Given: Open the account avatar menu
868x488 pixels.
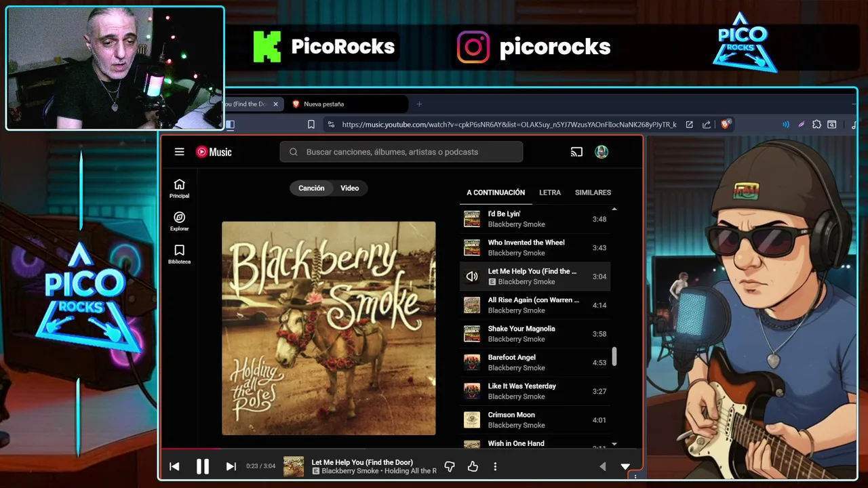Looking at the screenshot, I should click(x=601, y=152).
